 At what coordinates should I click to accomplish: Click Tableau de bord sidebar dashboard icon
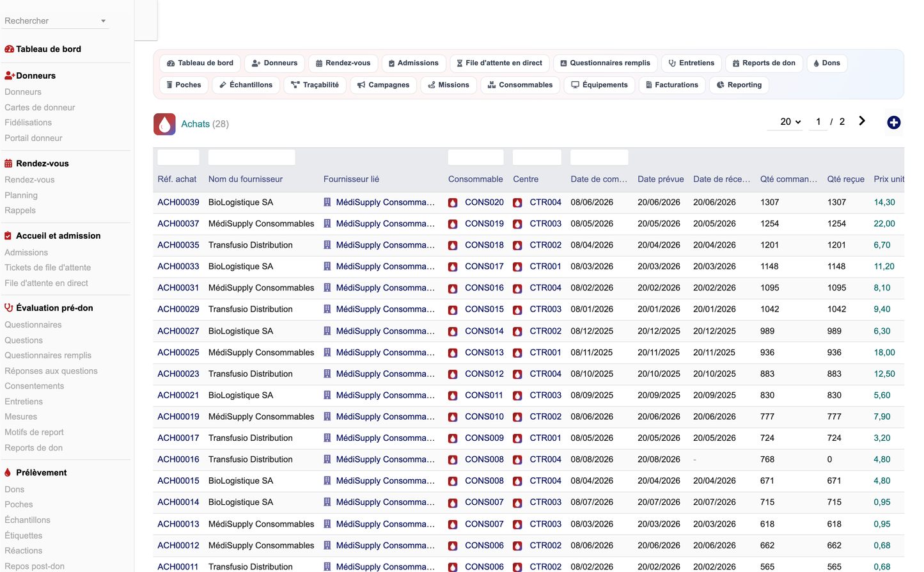coord(9,49)
